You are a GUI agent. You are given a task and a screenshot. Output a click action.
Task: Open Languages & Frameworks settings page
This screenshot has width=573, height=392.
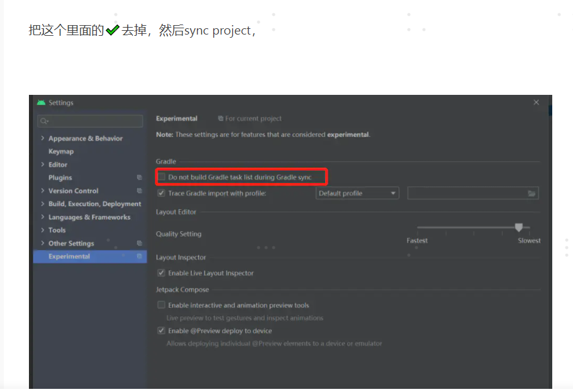[89, 217]
